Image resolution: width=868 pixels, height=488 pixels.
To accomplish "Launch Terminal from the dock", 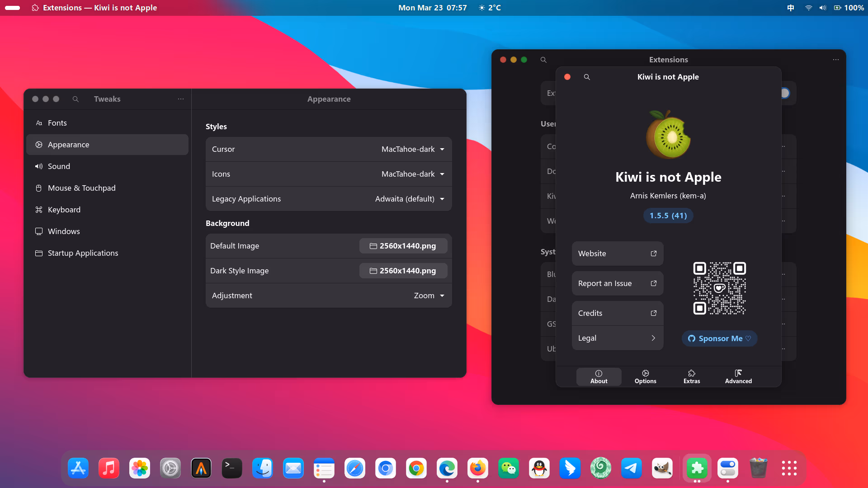I will (x=232, y=468).
